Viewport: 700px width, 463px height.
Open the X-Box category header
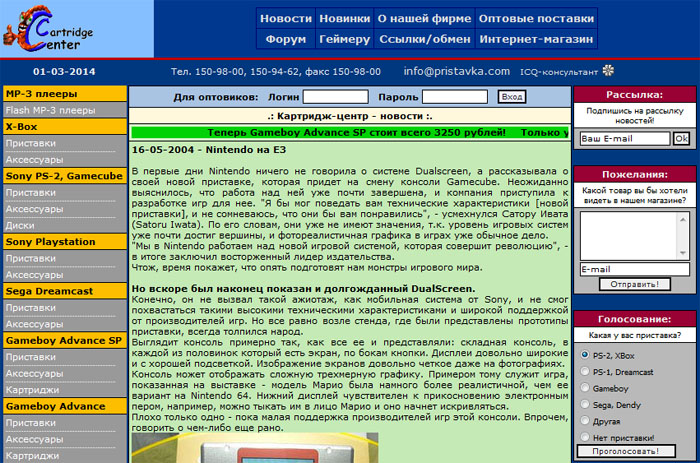tap(65, 127)
